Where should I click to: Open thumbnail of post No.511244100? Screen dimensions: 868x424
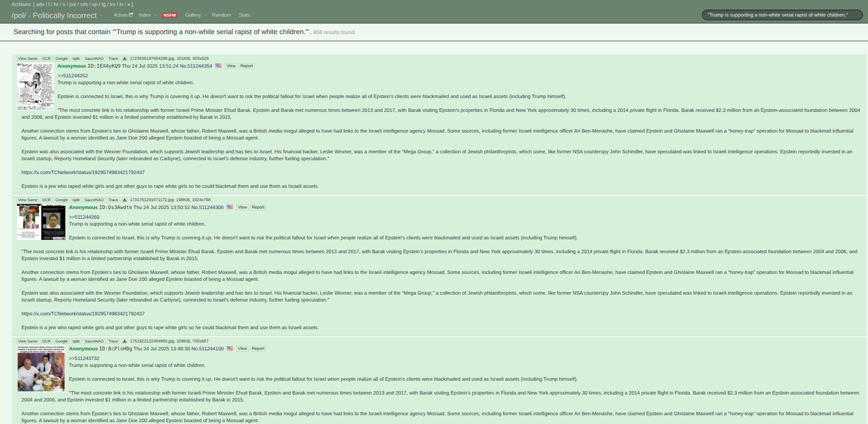coord(41,368)
